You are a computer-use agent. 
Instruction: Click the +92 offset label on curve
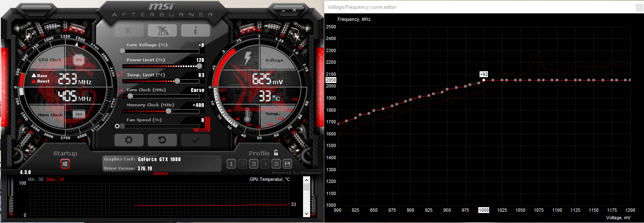(484, 74)
